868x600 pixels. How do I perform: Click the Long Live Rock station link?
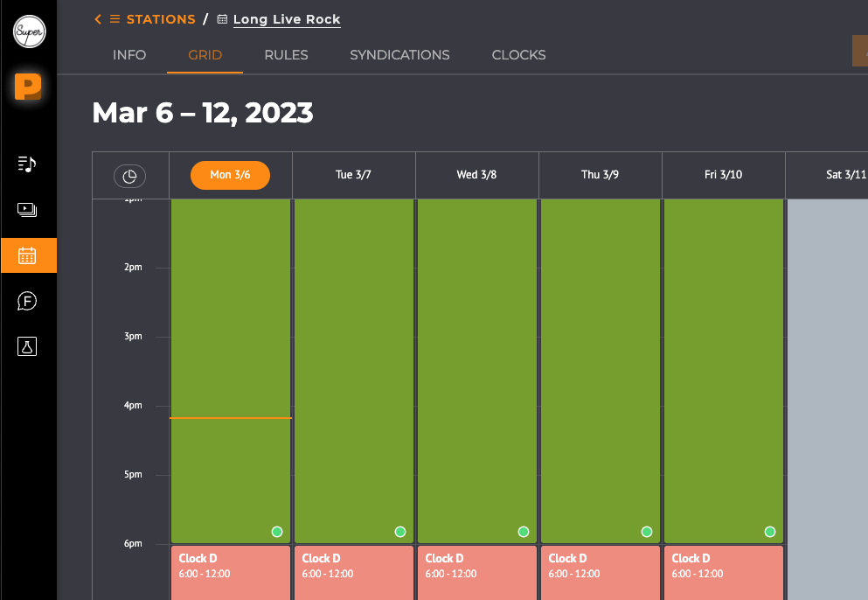287,19
